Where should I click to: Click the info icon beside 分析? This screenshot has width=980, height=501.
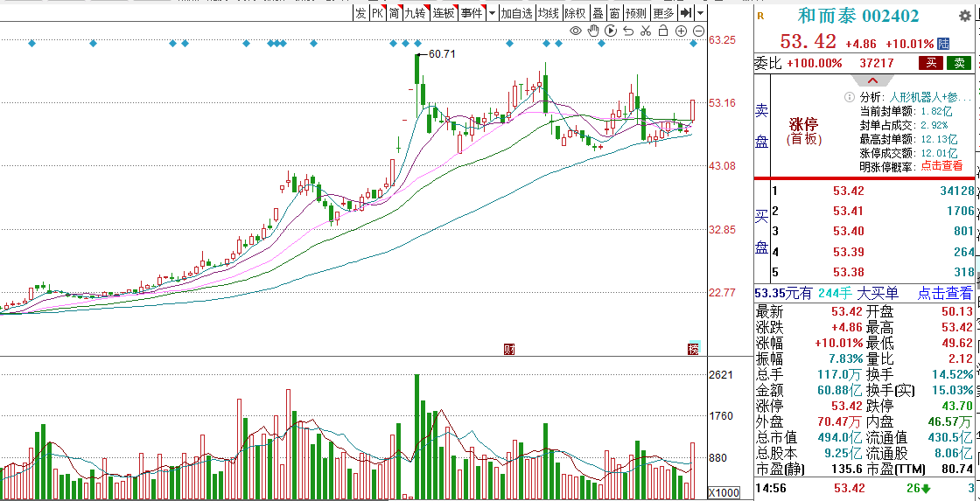click(x=849, y=97)
